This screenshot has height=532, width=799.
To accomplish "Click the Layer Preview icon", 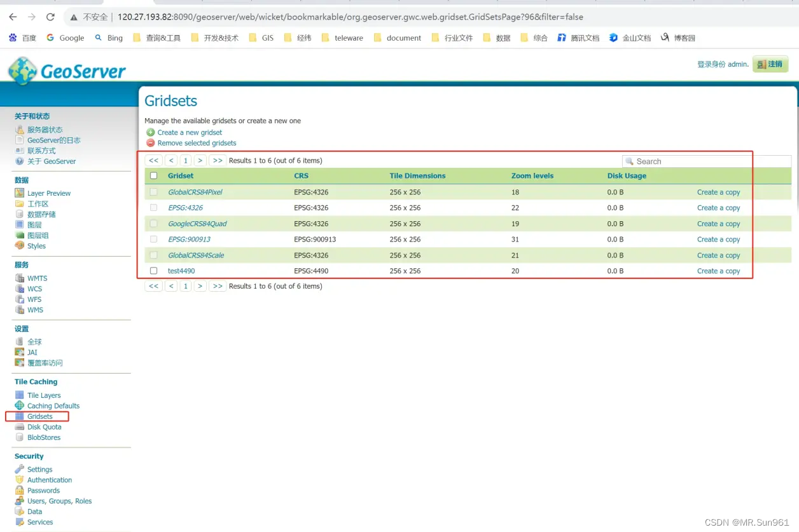I will click(20, 193).
